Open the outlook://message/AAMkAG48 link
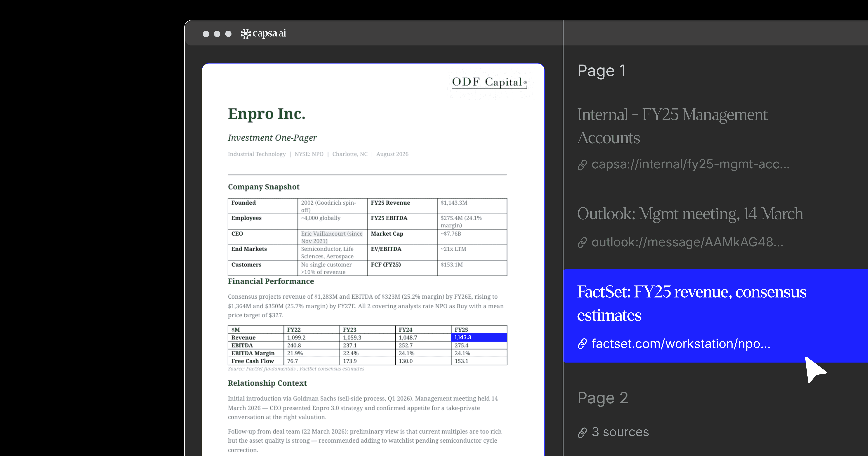Screen dimensions: 868x456 tap(687, 242)
